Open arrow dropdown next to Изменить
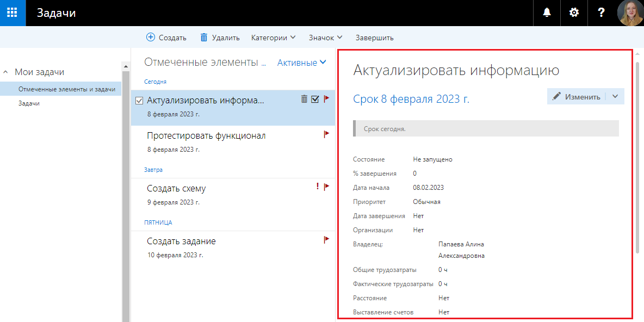This screenshot has width=644, height=322. pos(615,96)
